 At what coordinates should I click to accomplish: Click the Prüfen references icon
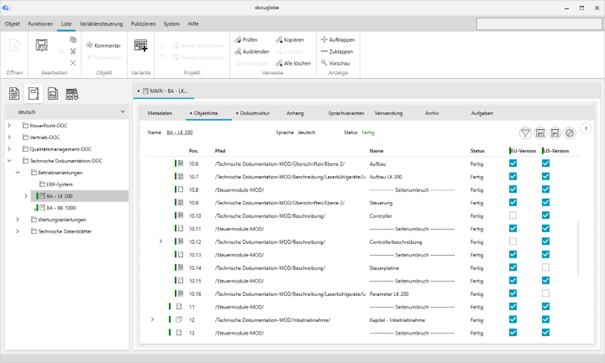(x=238, y=39)
